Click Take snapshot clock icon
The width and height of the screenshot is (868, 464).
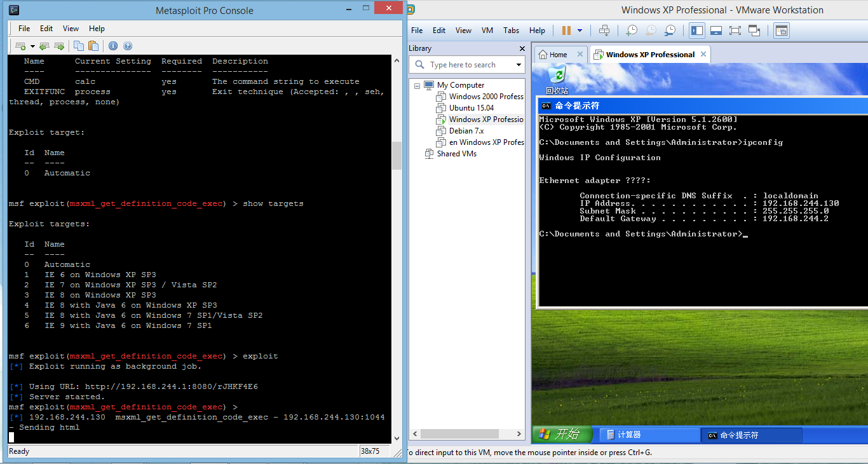[632, 31]
